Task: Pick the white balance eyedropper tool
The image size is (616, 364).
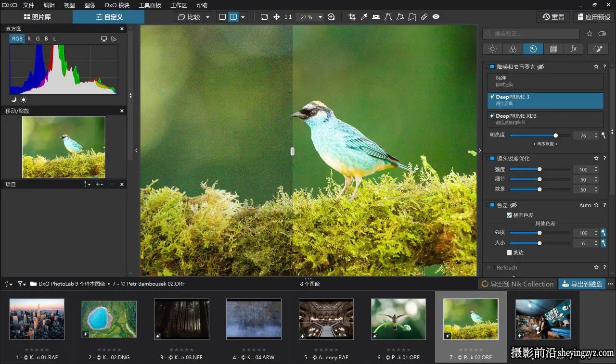Action: (364, 17)
